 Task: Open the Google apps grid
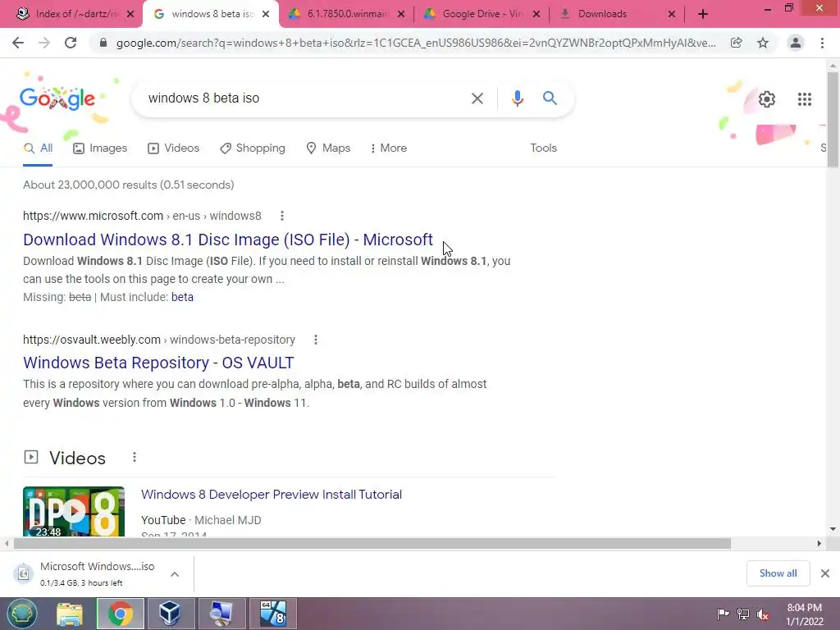[804, 99]
